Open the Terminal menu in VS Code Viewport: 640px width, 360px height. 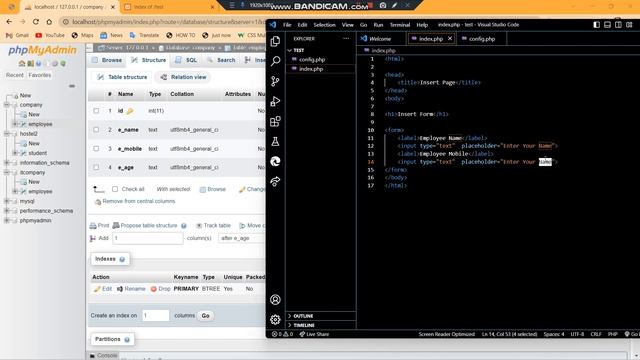[400, 24]
